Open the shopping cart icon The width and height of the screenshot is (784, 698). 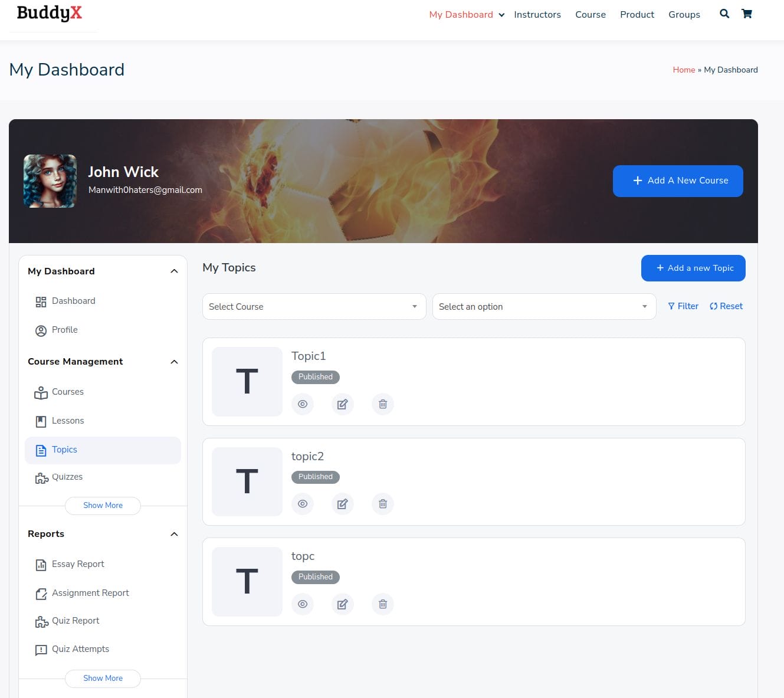pyautogui.click(x=746, y=14)
